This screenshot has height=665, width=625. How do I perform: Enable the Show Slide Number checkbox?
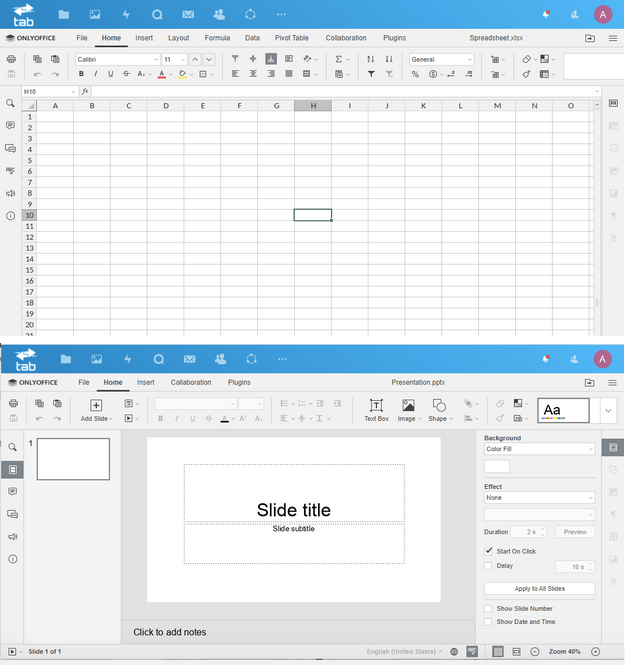pos(488,609)
